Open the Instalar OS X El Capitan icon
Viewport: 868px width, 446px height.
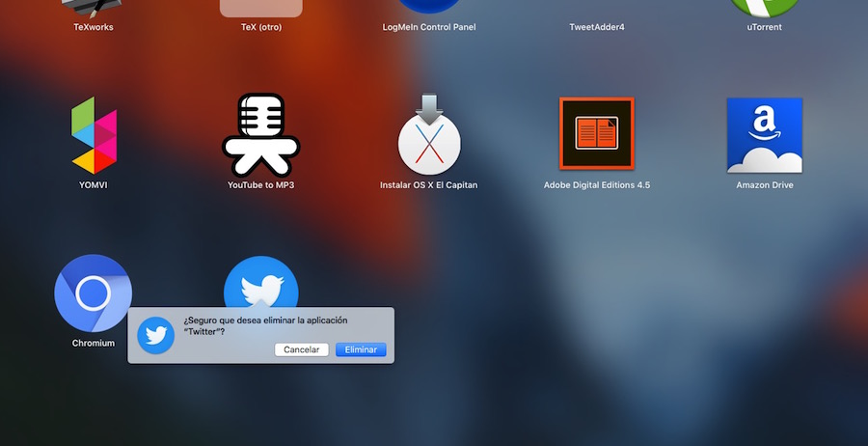[428, 134]
